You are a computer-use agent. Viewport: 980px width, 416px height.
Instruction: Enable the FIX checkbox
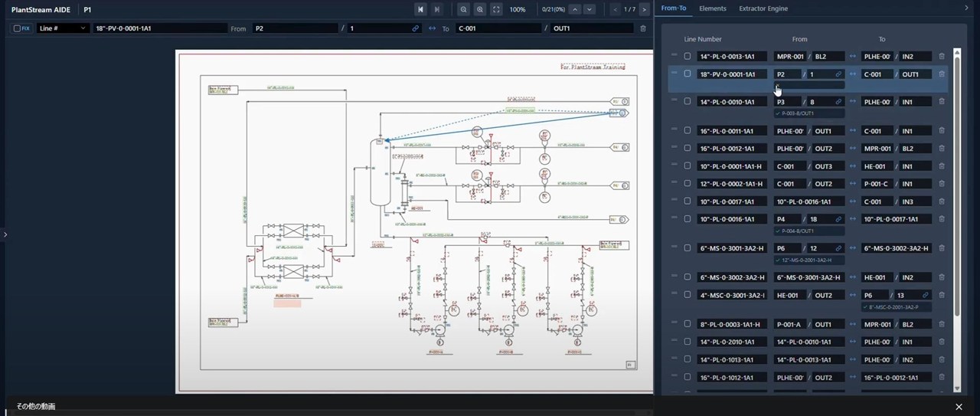click(17, 28)
